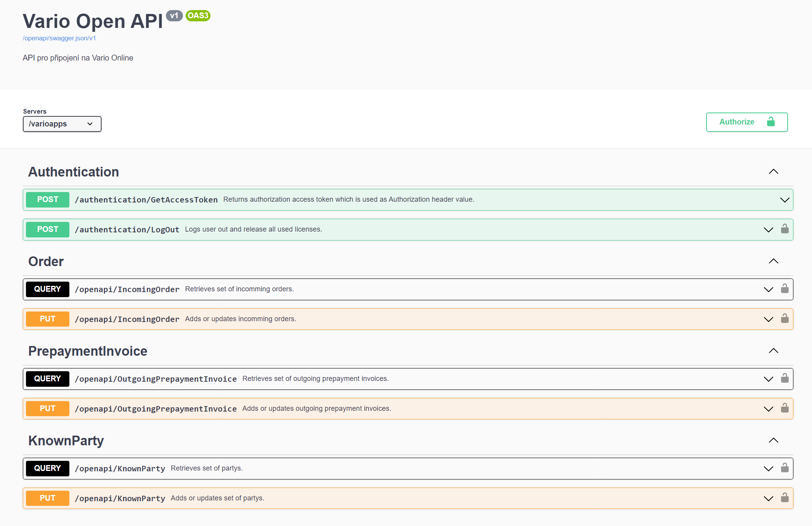Click POST badge of LogOut endpoint

tap(48, 229)
